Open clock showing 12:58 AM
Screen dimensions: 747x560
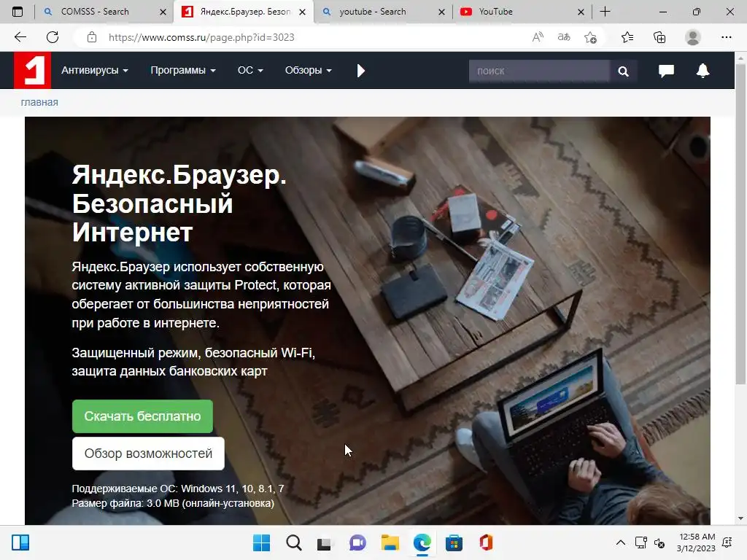point(696,542)
